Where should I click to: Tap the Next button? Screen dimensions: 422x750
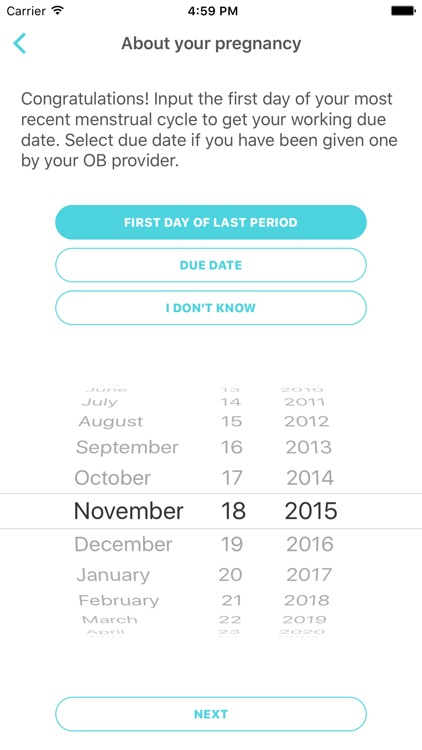click(211, 714)
